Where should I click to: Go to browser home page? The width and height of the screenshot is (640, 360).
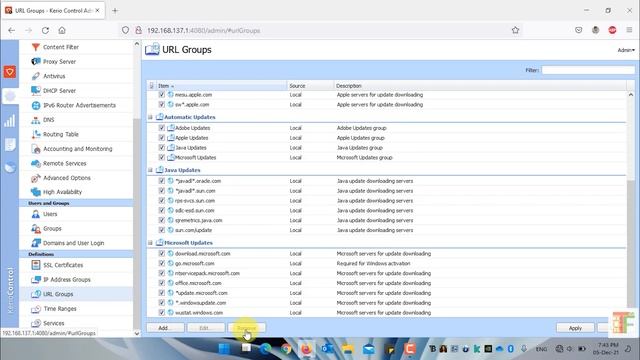(62, 30)
